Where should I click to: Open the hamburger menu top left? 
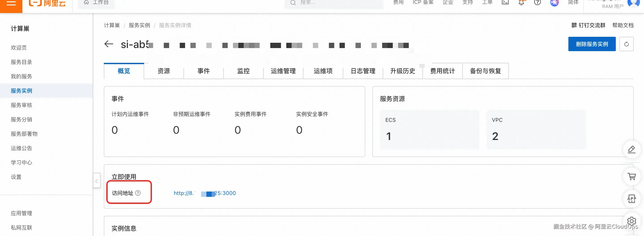(11, 4)
